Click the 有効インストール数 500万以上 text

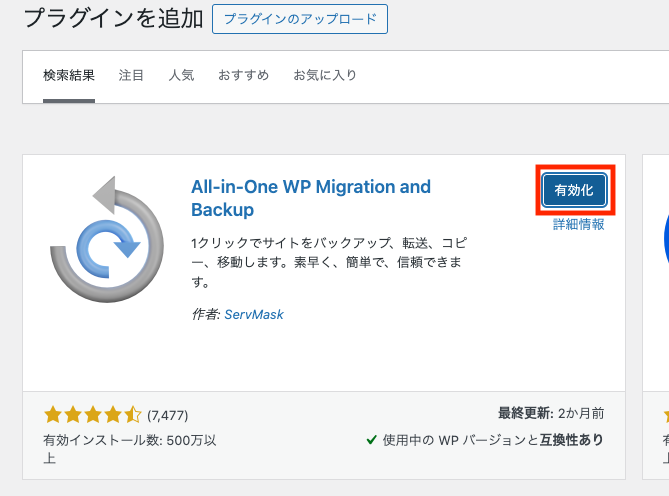(129, 449)
